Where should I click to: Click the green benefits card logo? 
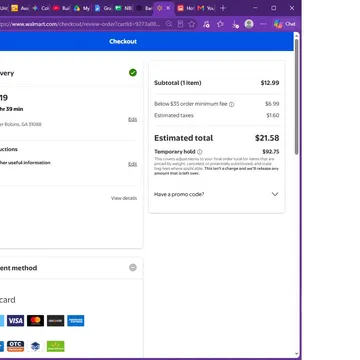[x=56, y=346]
